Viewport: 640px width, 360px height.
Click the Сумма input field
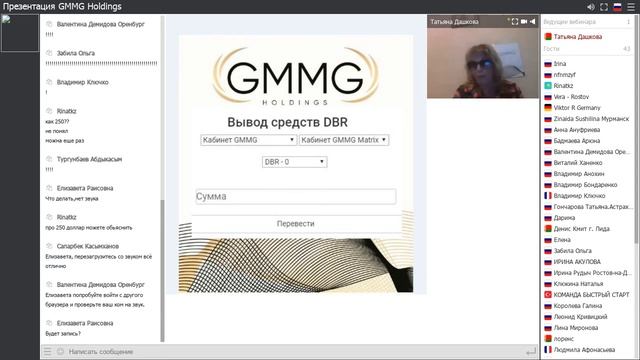(x=296, y=196)
